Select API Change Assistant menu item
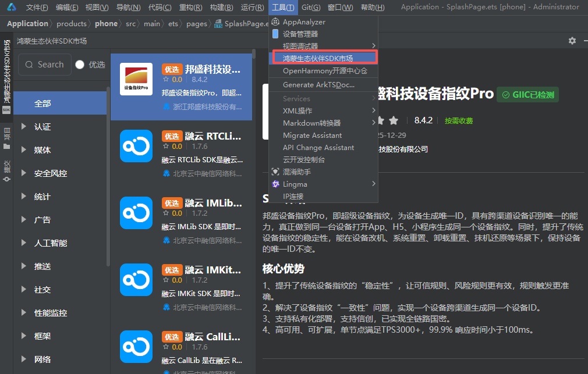This screenshot has height=374, width=588. pyautogui.click(x=323, y=148)
